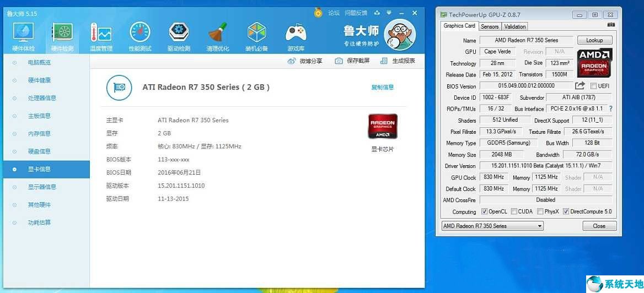Open the Ludashi title bar dropdown menu arrow

(389, 13)
